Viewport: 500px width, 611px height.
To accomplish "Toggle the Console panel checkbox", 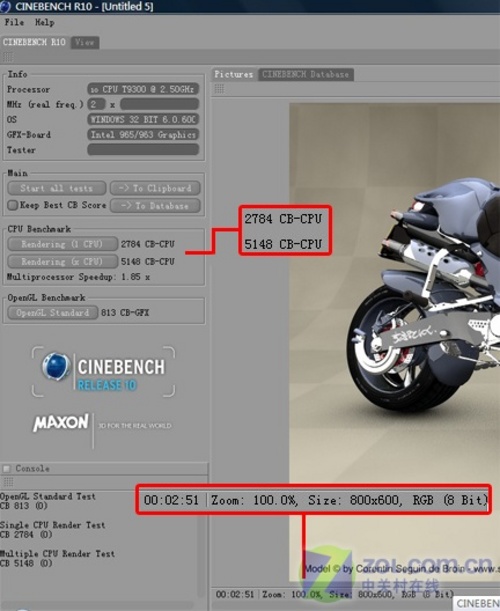I will coord(7,469).
